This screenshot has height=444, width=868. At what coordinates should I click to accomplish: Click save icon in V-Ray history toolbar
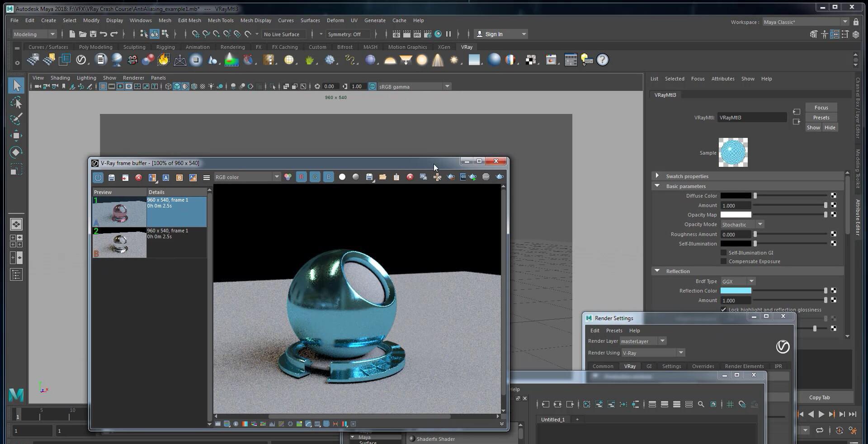(112, 177)
